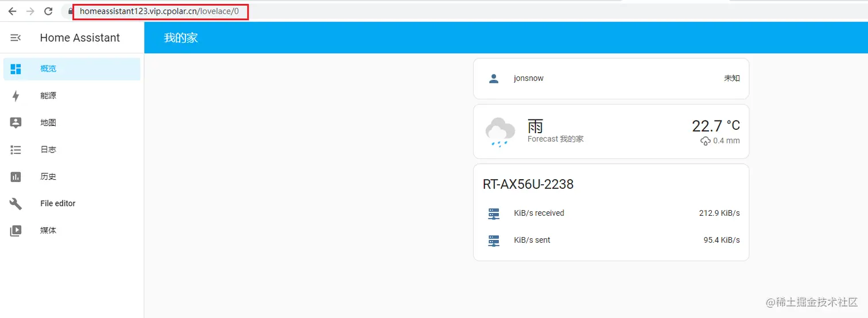868x318 pixels.
Task: Reload the page with the refresh icon
Action: pos(48,11)
